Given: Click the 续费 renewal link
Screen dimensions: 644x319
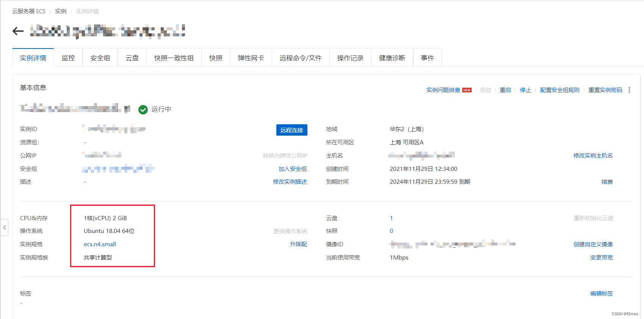Looking at the screenshot, I should tap(607, 182).
